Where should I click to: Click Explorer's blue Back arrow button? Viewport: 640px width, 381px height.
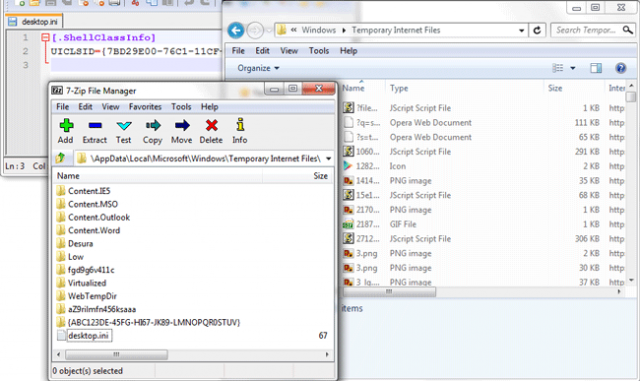236,30
